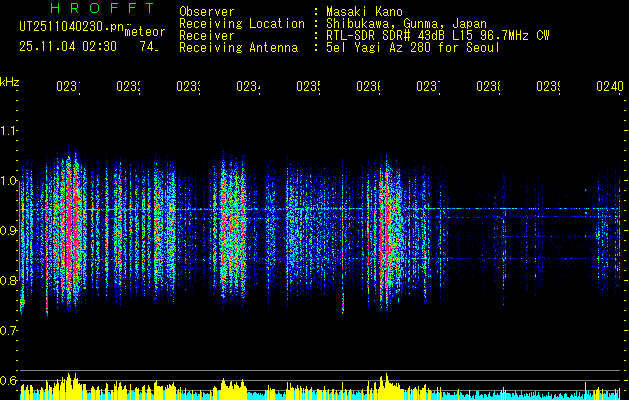The height and width of the screenshot is (400, 629).
Task: Click the date stamp 25.11.04 02:30
Action: [68, 47]
